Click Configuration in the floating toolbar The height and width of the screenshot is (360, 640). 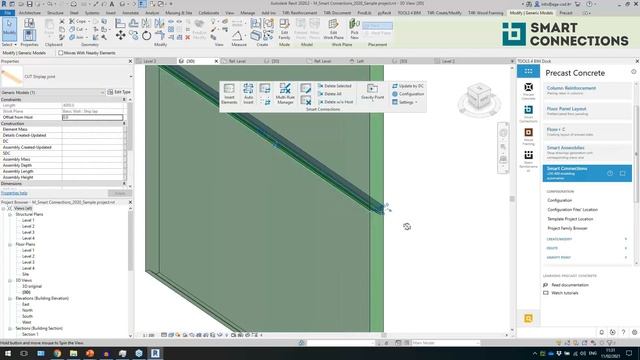(408, 94)
